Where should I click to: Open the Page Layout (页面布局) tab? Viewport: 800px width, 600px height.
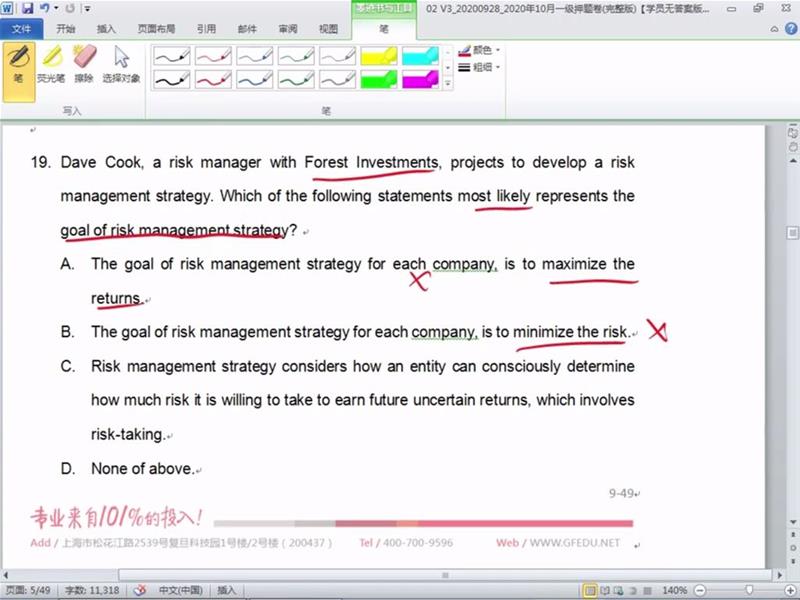tap(156, 29)
